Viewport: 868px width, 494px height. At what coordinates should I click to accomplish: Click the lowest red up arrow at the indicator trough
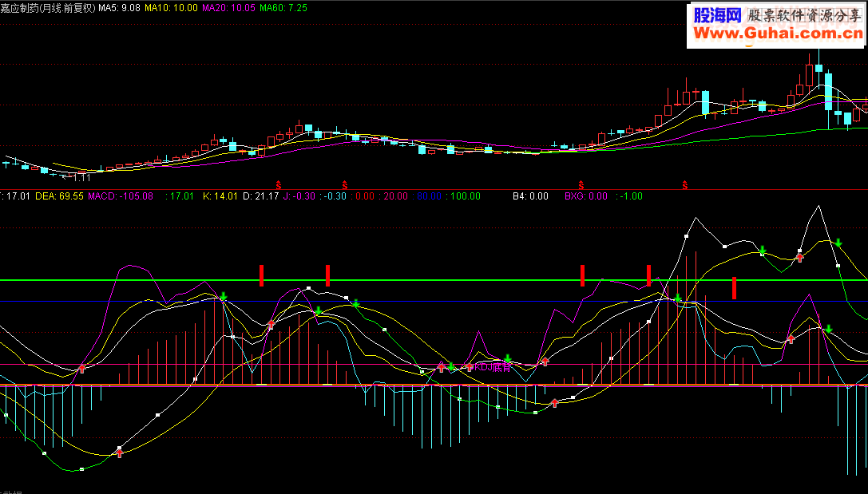(x=120, y=453)
